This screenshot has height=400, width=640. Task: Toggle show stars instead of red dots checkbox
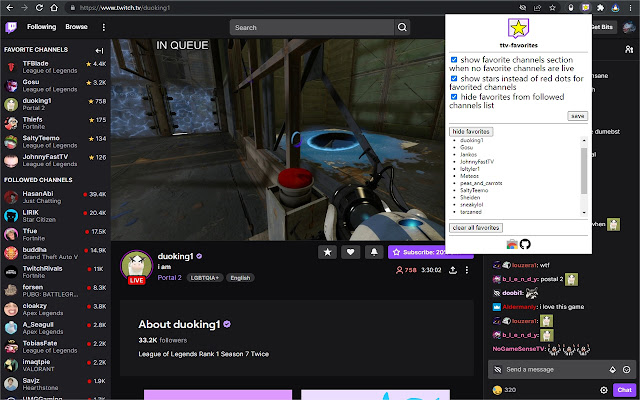[x=454, y=78]
